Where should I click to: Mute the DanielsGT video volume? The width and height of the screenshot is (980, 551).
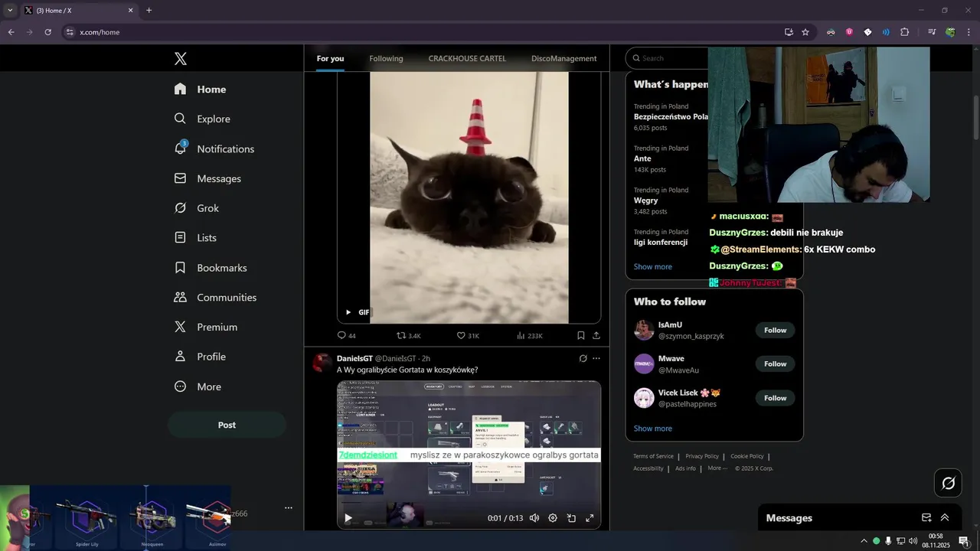coord(534,518)
